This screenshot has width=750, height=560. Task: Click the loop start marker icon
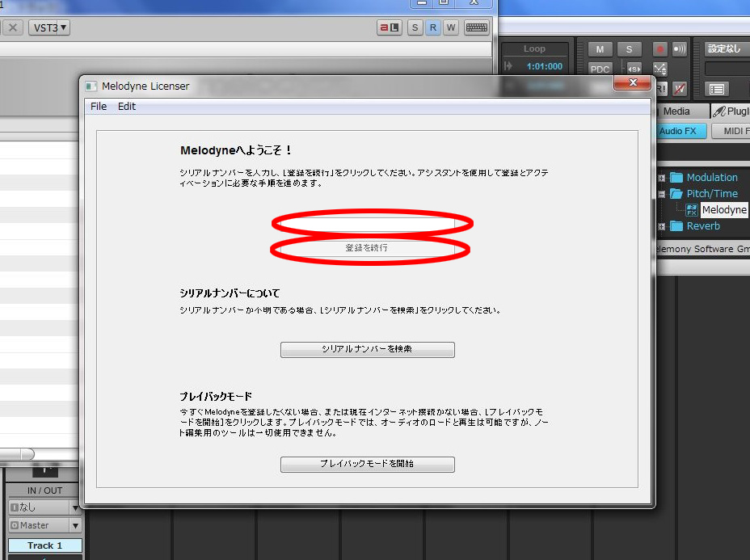pos(508,66)
